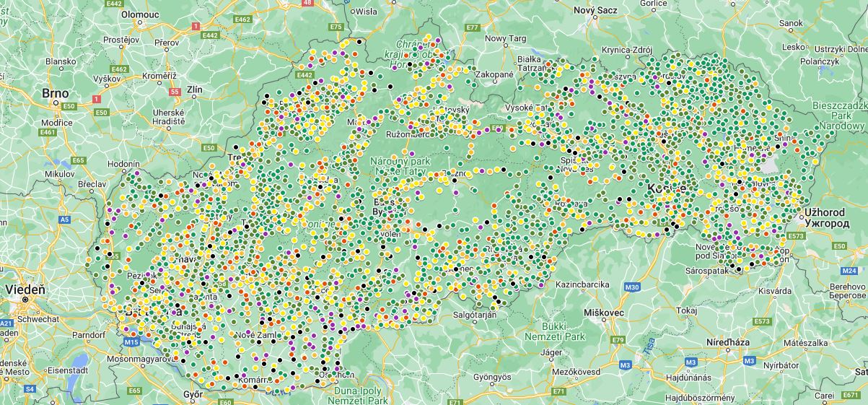Click the Jáger label
This screenshot has height=405, width=868.
coord(552,352)
